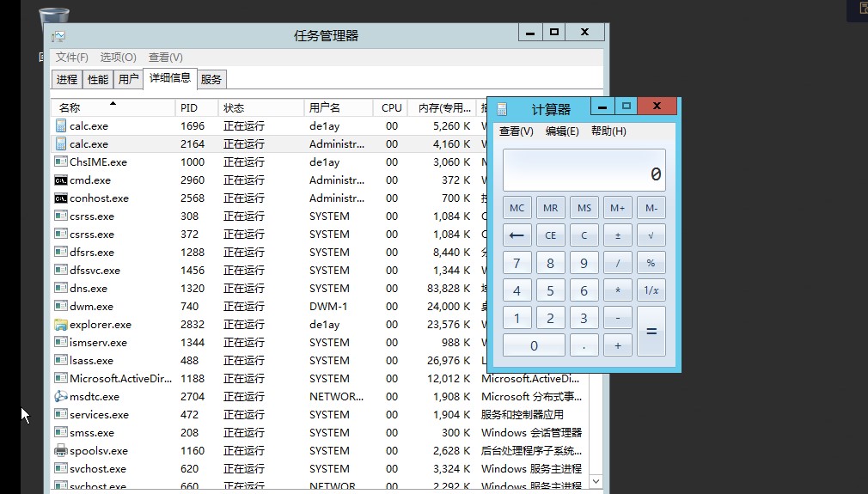Click scrollbar down arrow in Task Manager
The image size is (868, 494).
pyautogui.click(x=596, y=481)
